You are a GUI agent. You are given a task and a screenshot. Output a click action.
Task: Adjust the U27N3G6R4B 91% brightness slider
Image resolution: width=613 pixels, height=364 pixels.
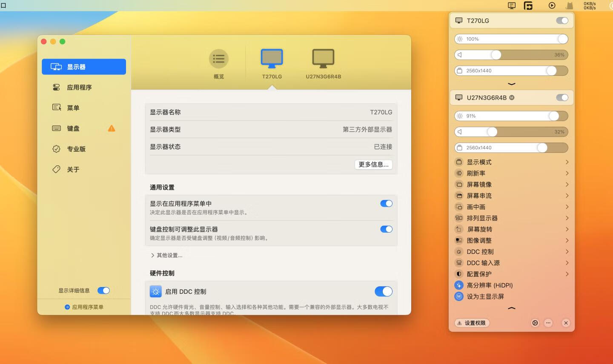click(511, 116)
